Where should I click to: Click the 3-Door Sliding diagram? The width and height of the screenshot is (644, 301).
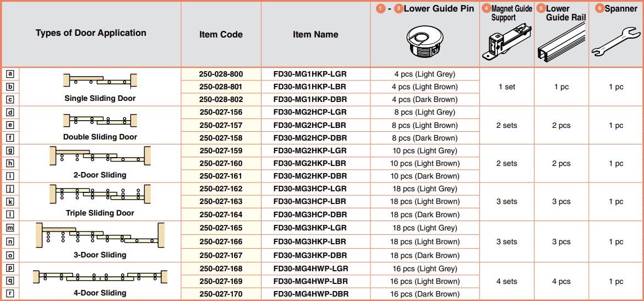tap(100, 235)
